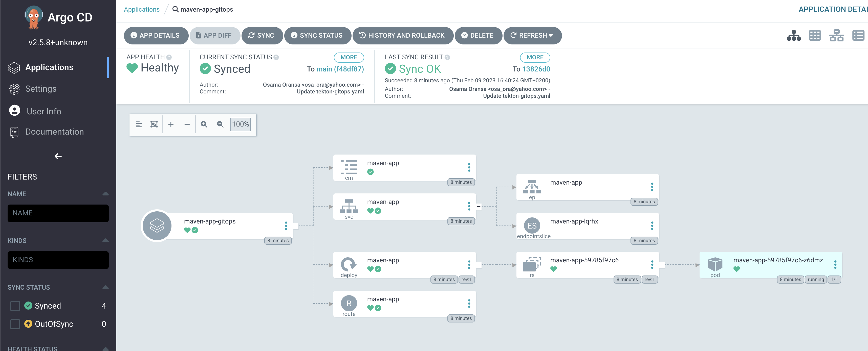Viewport: 868px width, 351px height.
Task: Collapse the KINDS filter section
Action: 105,240
